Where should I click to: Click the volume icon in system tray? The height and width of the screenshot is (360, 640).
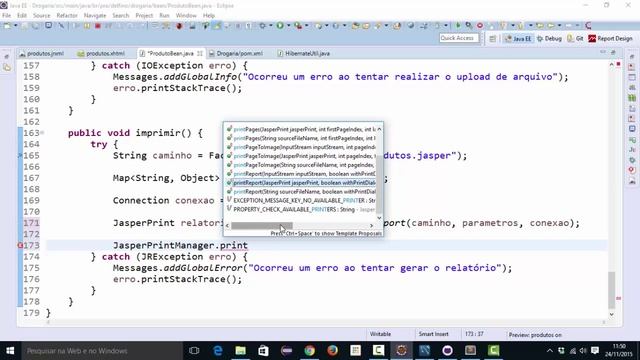point(583,351)
